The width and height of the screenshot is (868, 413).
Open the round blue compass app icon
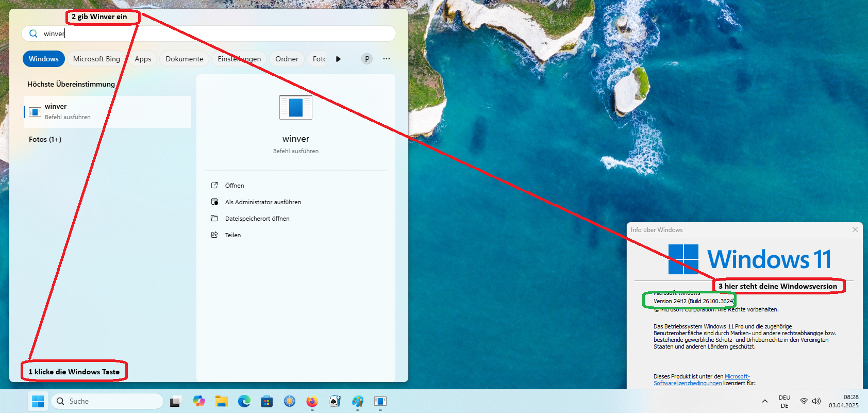click(290, 401)
